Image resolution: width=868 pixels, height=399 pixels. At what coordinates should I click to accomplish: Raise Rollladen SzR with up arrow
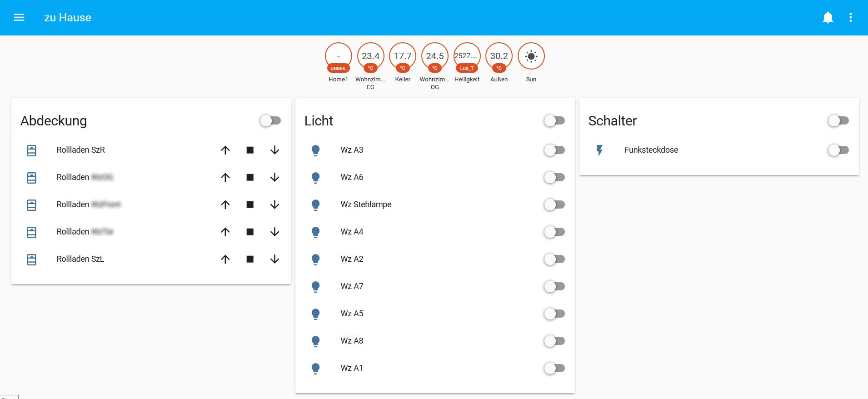point(225,150)
